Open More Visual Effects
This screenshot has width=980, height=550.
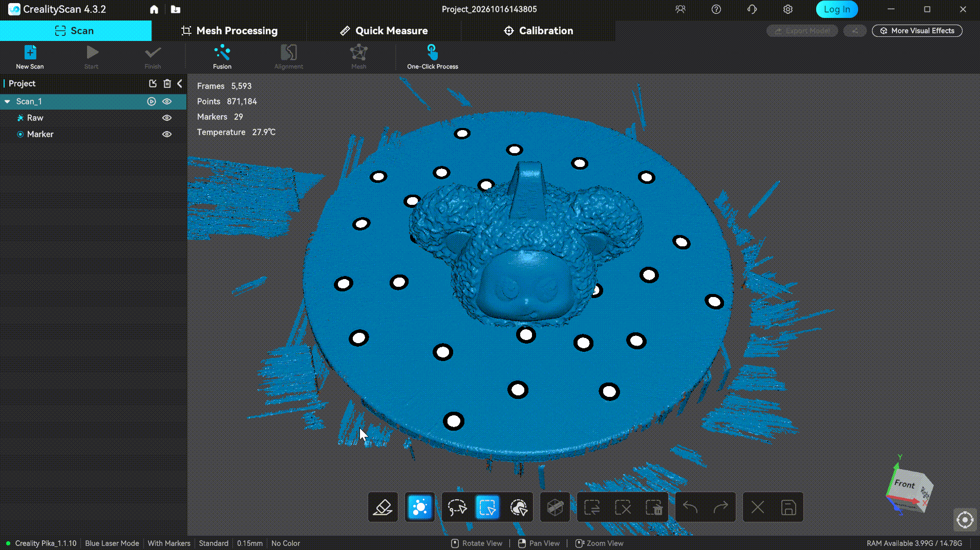pos(917,31)
